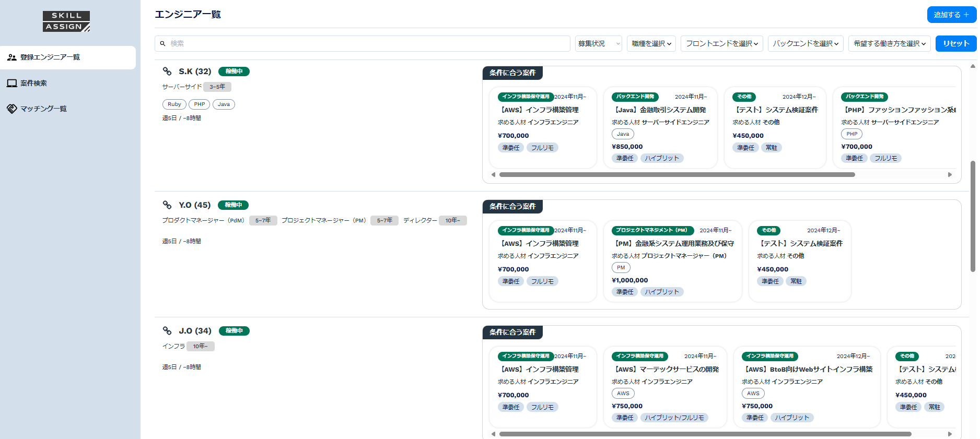Image resolution: width=980 pixels, height=439 pixels.
Task: Click the link icon beside Y.O (45)
Action: tap(167, 205)
